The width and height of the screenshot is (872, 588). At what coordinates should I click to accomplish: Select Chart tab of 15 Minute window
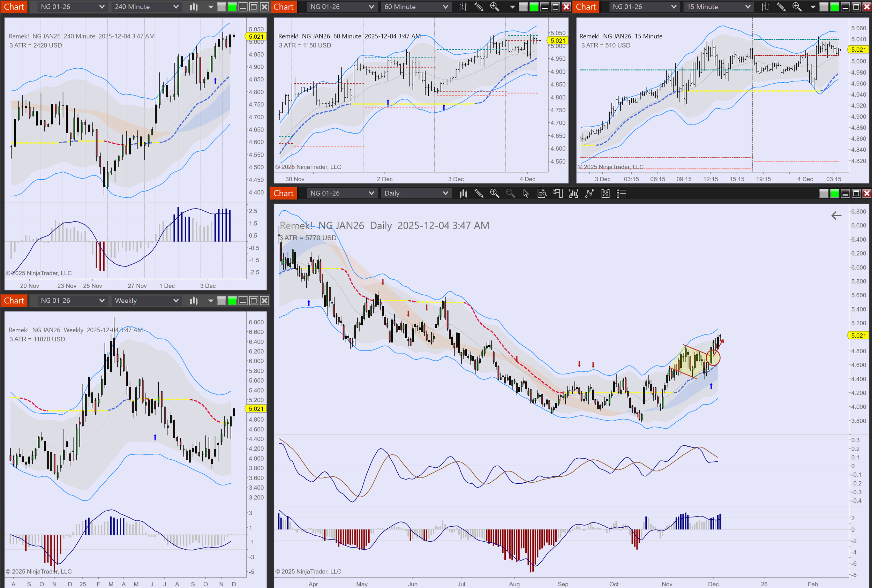coord(586,7)
